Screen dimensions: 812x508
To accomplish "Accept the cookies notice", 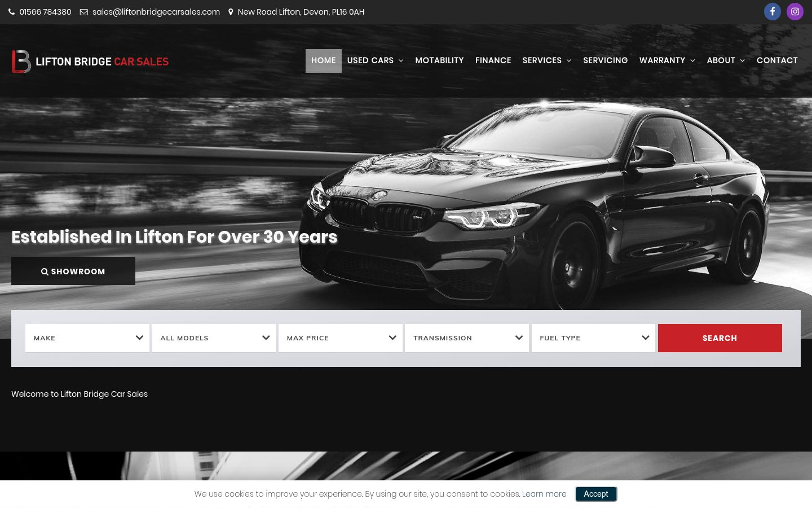I will (596, 494).
